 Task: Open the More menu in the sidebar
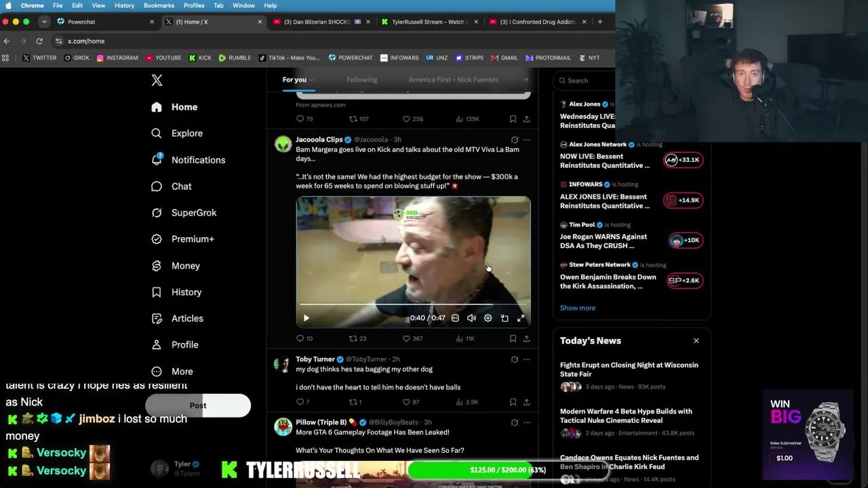pos(172,371)
